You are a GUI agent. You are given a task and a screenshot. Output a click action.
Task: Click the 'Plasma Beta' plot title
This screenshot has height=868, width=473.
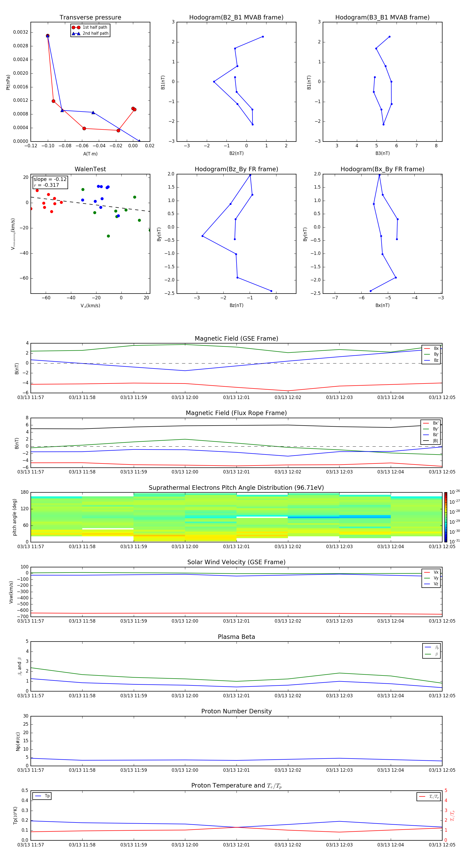click(x=236, y=637)
